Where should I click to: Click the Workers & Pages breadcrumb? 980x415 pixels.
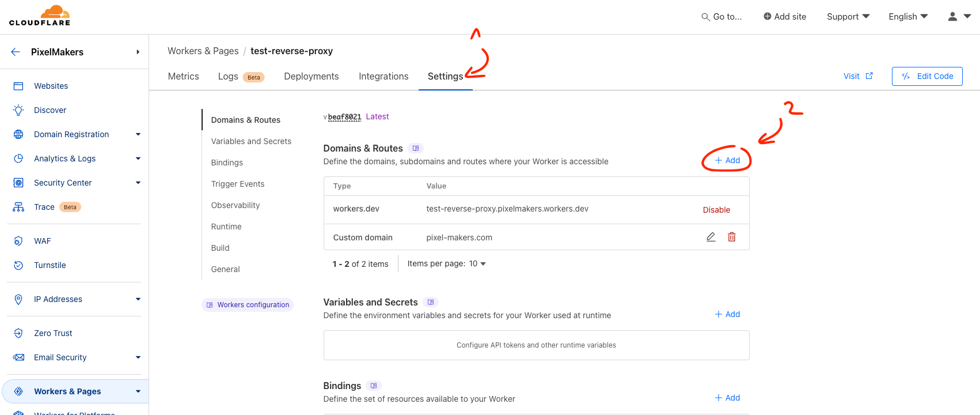(x=203, y=51)
